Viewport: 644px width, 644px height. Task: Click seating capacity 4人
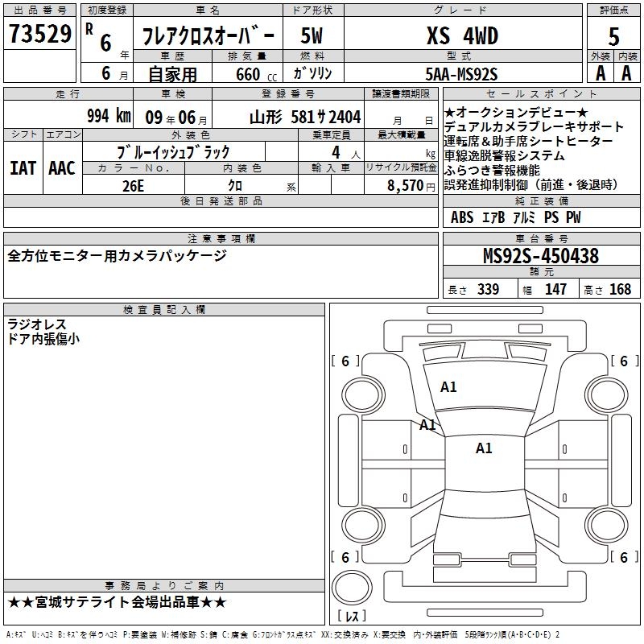click(345, 153)
